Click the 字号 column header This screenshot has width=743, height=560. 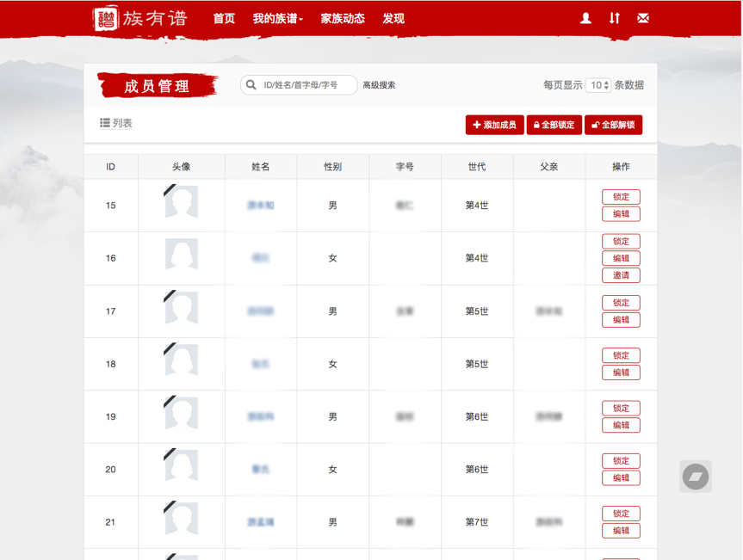405,167
